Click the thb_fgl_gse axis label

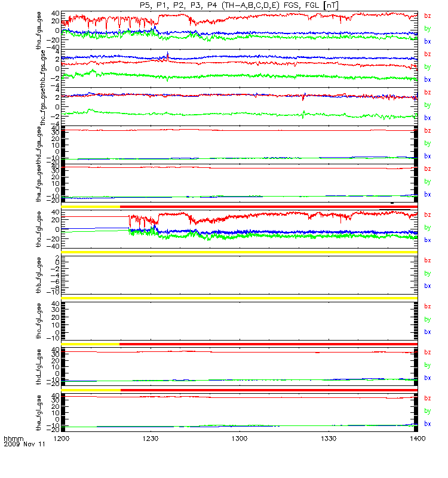(39, 275)
